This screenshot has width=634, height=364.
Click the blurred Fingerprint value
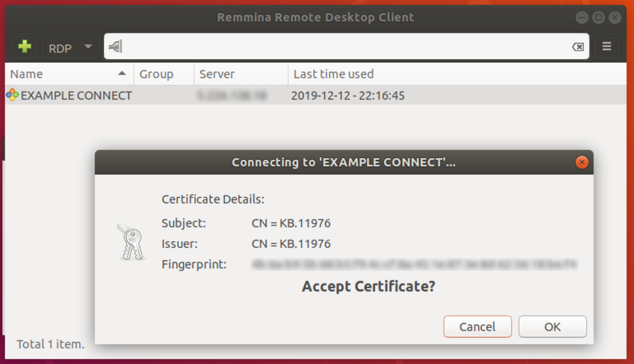point(414,264)
